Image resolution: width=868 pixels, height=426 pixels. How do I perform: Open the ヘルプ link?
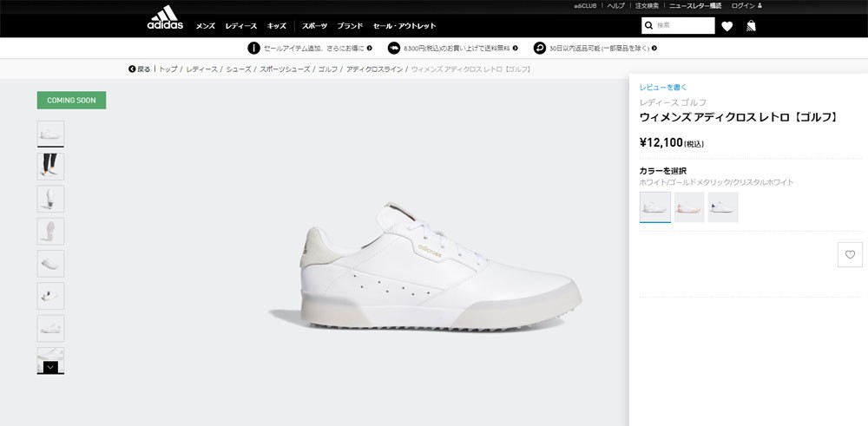[x=615, y=5]
